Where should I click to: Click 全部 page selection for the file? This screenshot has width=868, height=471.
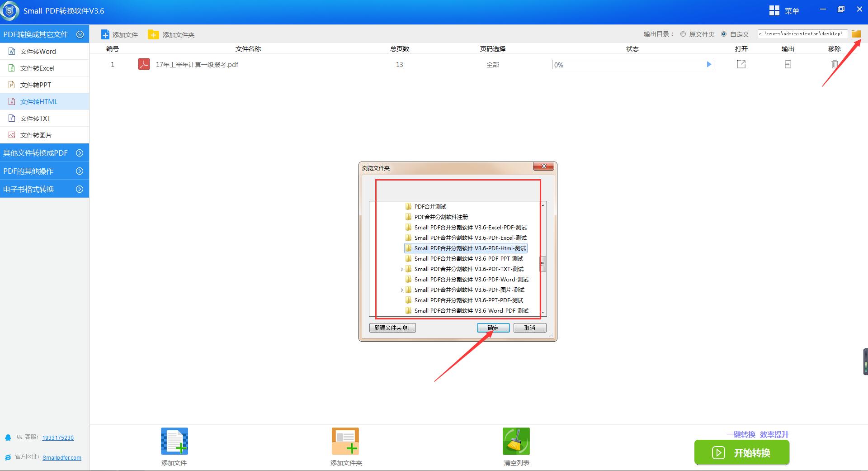pyautogui.click(x=493, y=65)
